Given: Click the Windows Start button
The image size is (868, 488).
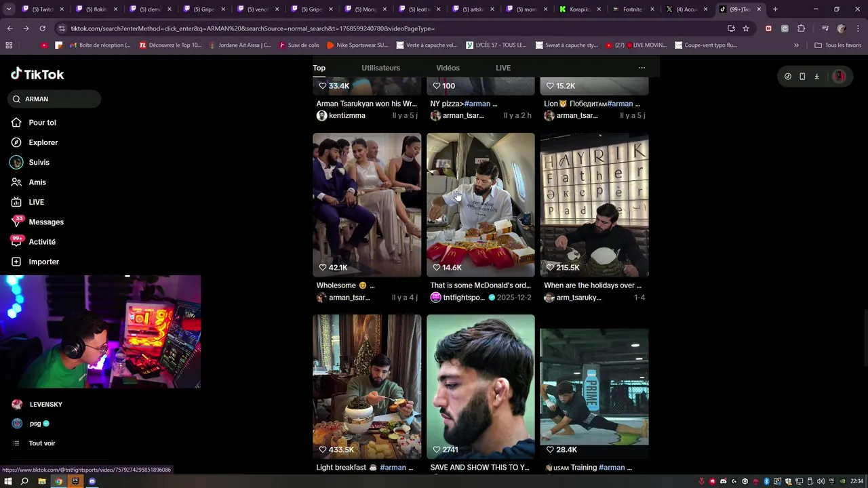Looking at the screenshot, I should pos(8,481).
